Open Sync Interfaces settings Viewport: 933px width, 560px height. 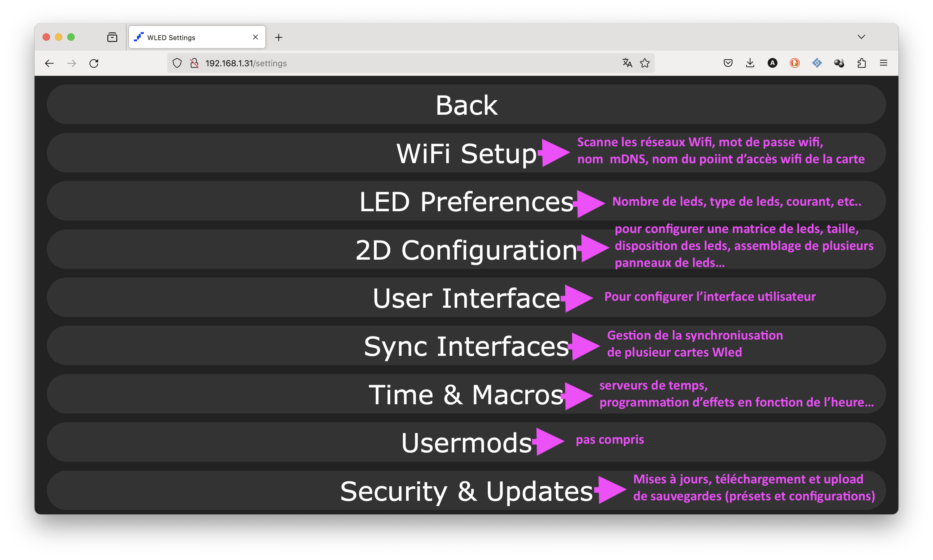click(466, 346)
